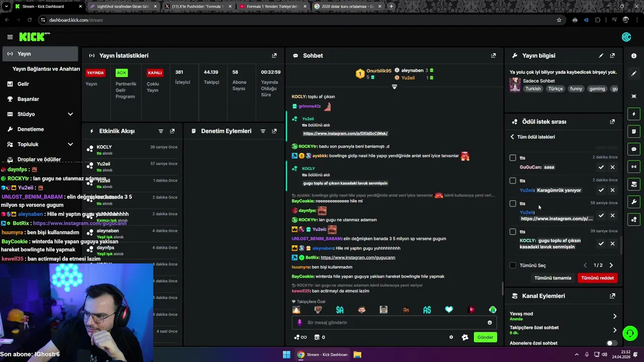This screenshot has height=362, width=644.
Task: Pop out the Kanal Eylemleri panel
Action: point(612,296)
